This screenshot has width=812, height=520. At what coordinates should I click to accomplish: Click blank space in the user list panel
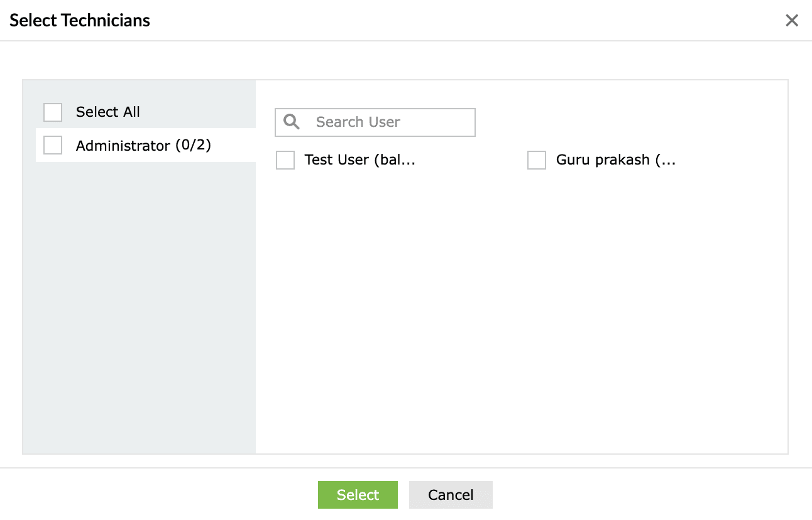[x=522, y=314]
